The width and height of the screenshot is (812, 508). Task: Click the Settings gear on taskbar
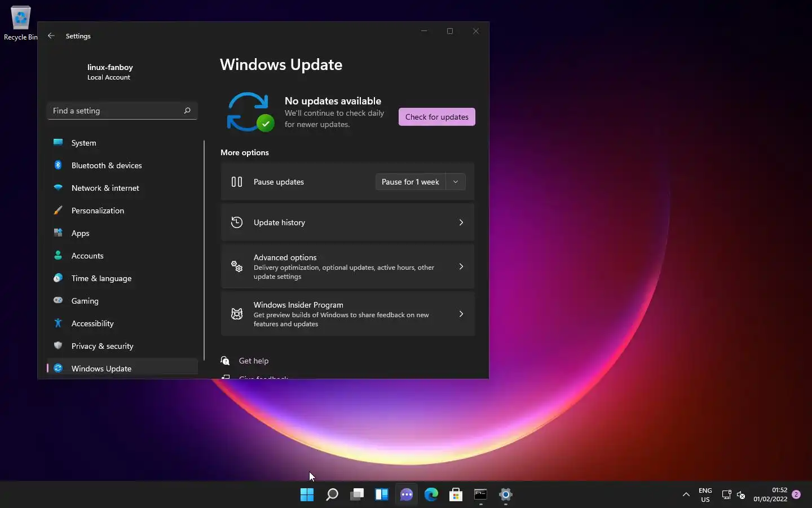pyautogui.click(x=506, y=494)
